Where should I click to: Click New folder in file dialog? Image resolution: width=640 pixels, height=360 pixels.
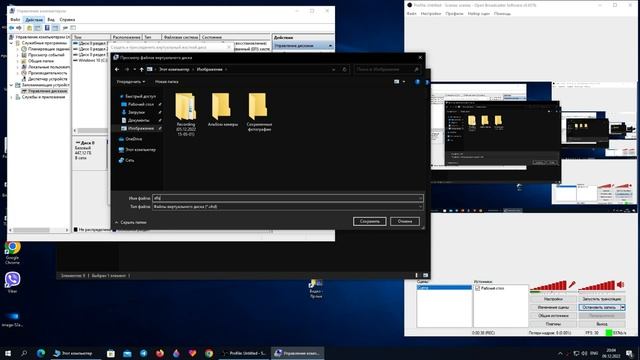(167, 82)
